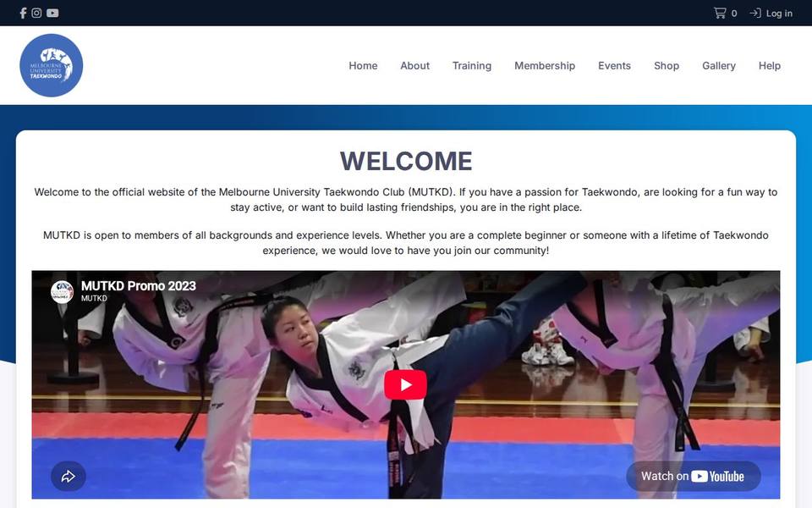Open the Membership menu item
This screenshot has height=508, width=812.
tap(545, 66)
